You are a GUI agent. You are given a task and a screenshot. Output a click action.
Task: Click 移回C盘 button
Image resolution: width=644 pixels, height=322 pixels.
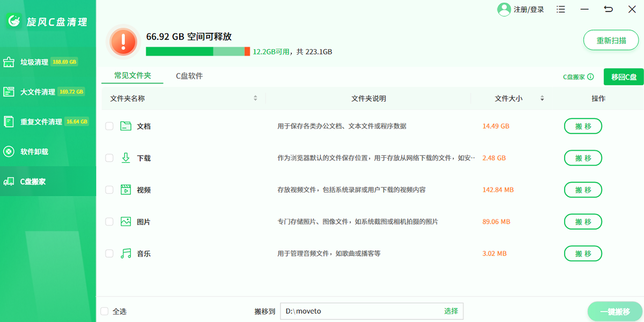[624, 77]
